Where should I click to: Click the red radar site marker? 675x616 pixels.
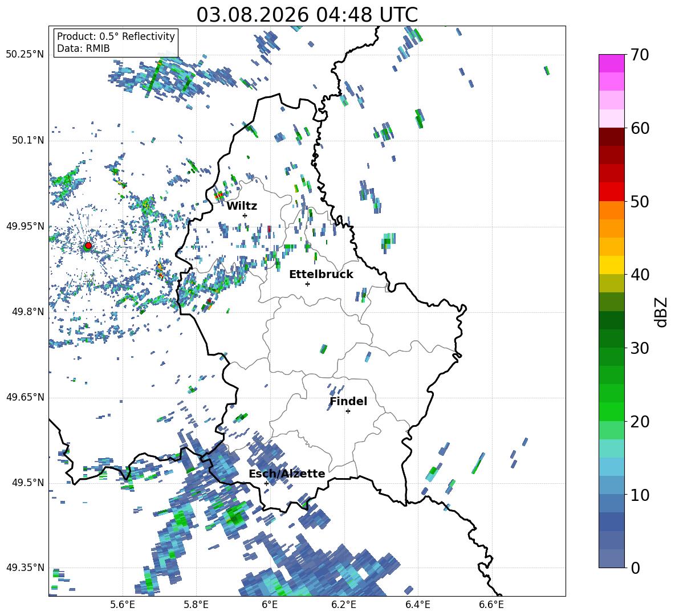[x=88, y=246]
